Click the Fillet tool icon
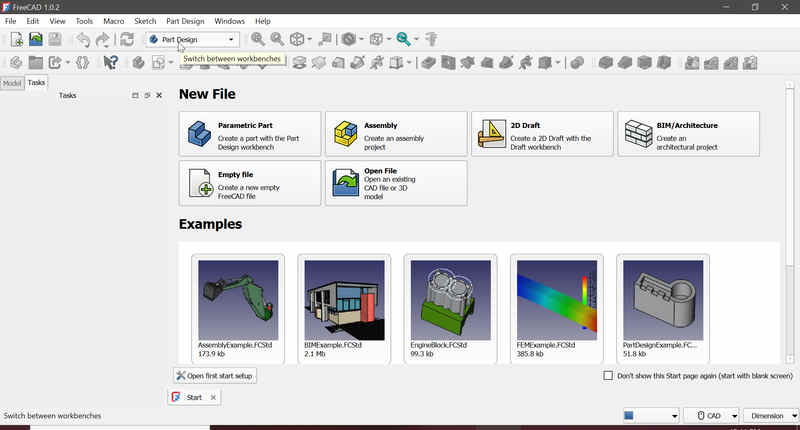The height and width of the screenshot is (430, 800). 606,63
